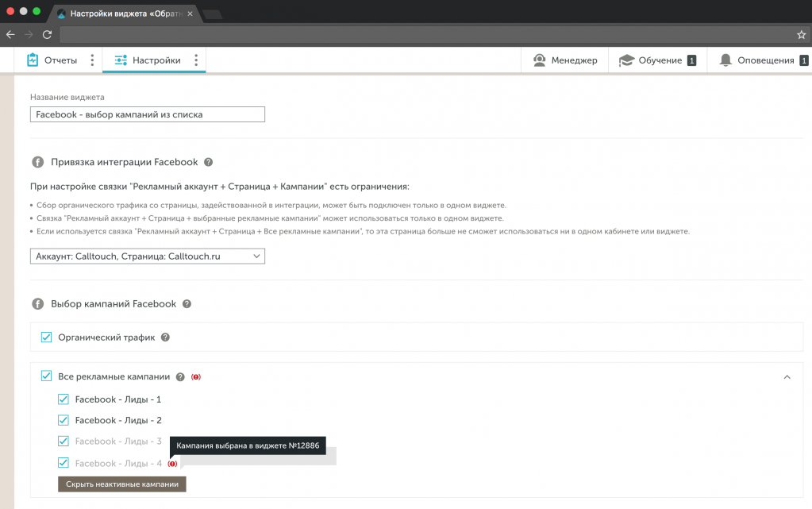The height and width of the screenshot is (509, 812).
Task: Click the Отчеты clipboard icon
Action: [x=33, y=60]
